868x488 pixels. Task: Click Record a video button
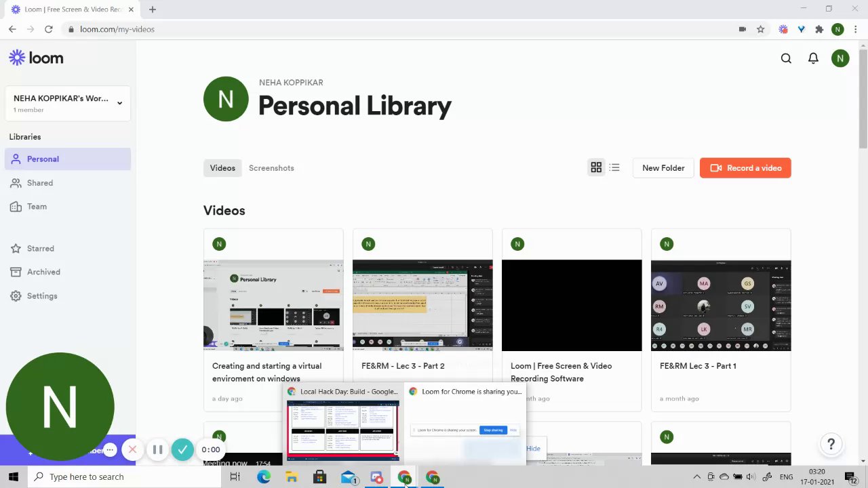click(745, 168)
